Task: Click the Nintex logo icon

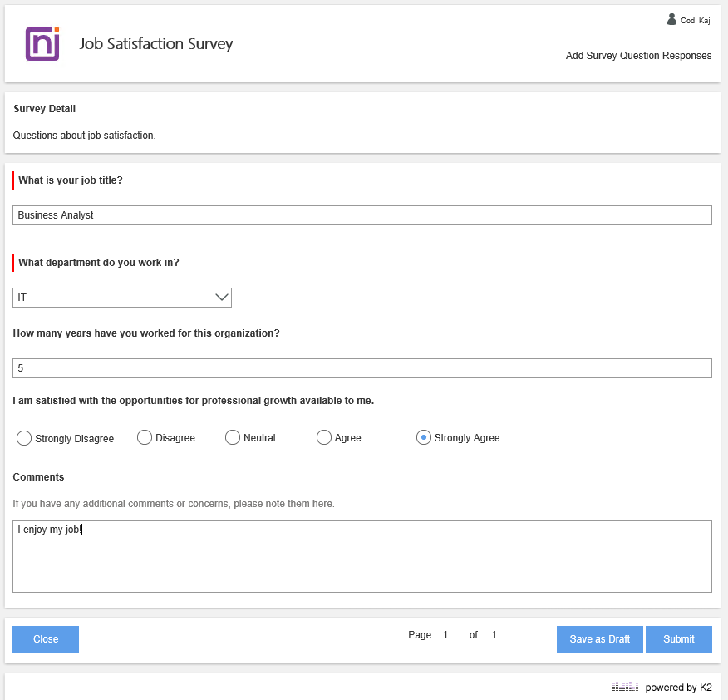Action: pyautogui.click(x=42, y=43)
